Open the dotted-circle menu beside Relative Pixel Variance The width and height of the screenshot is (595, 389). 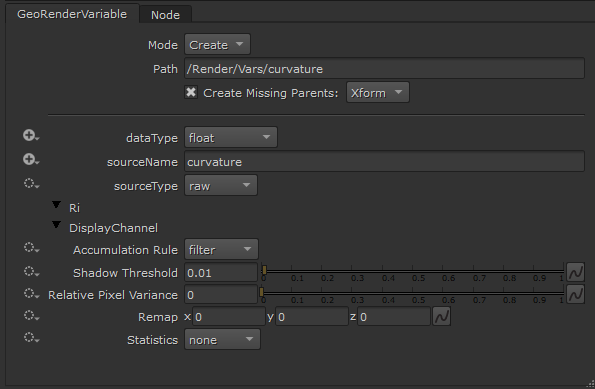tap(31, 294)
